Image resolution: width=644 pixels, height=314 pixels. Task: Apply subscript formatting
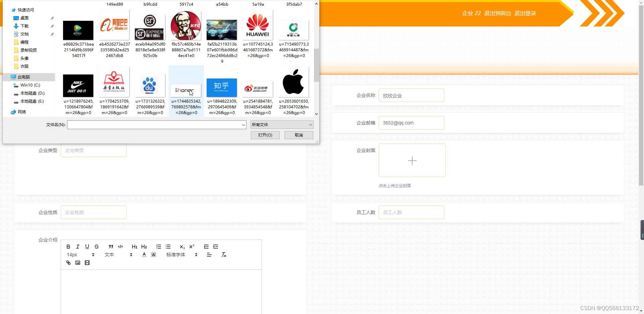[182, 247]
